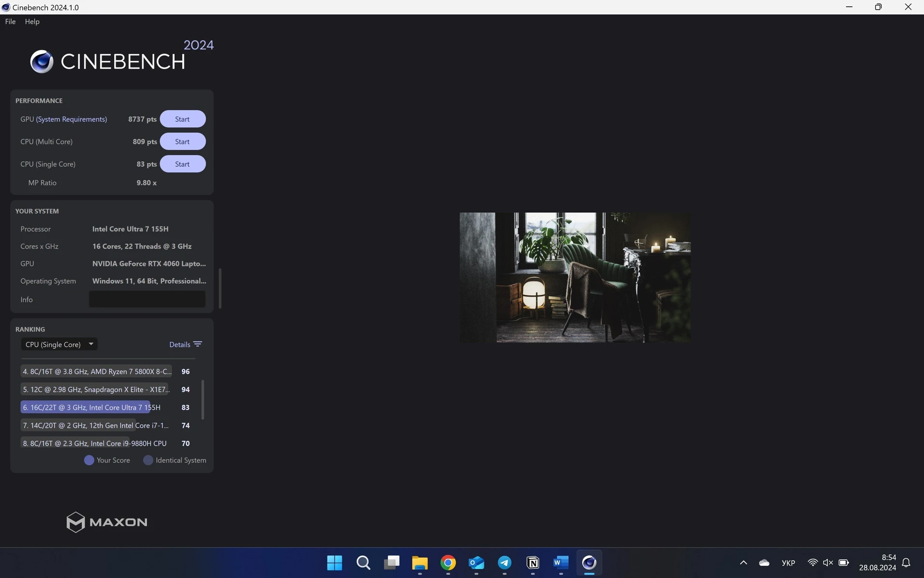Click the Intel Core Ultra 7 155H processor text

[x=130, y=229]
